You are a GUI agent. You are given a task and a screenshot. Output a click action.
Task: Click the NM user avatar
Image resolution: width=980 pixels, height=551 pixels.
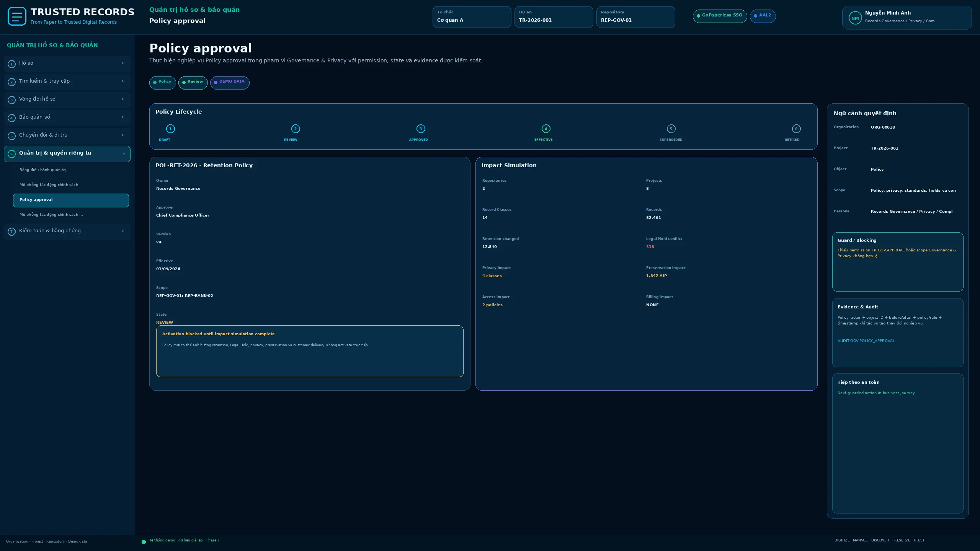point(855,18)
